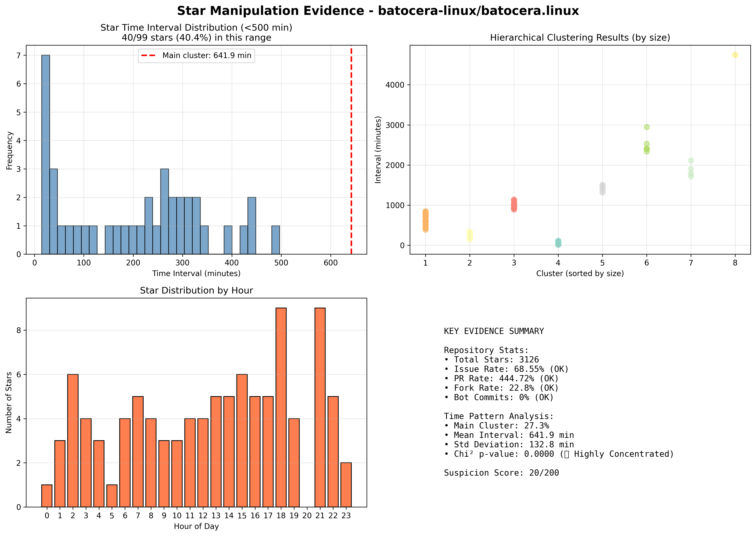Click the legend entry 'Main cluster: 641.9 min'

[196, 56]
